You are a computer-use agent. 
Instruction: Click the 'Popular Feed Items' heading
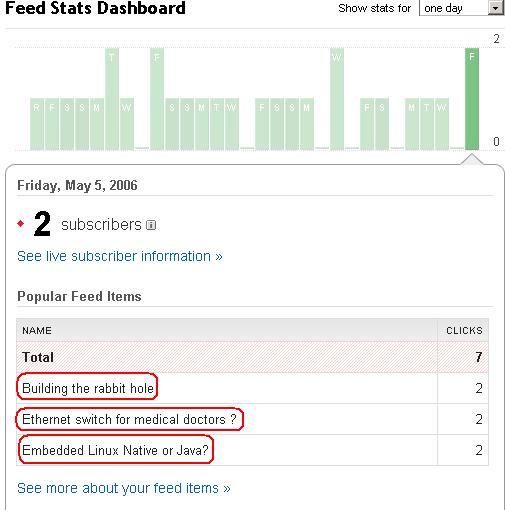pos(79,296)
